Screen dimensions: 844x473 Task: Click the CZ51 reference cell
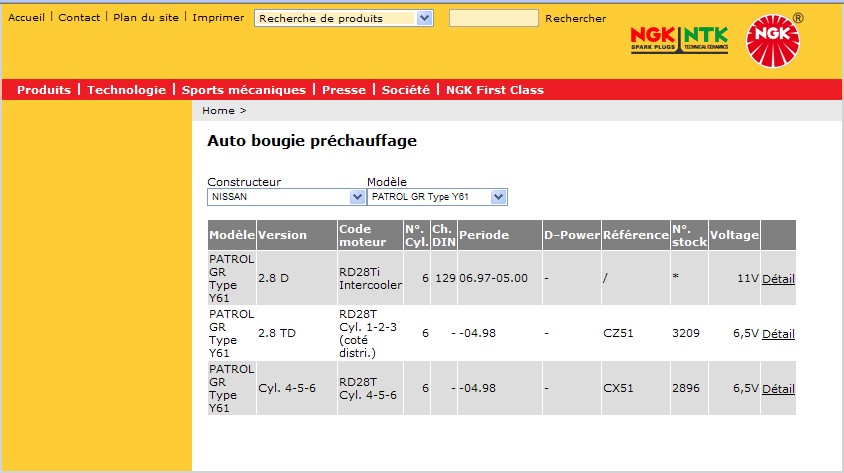click(636, 333)
